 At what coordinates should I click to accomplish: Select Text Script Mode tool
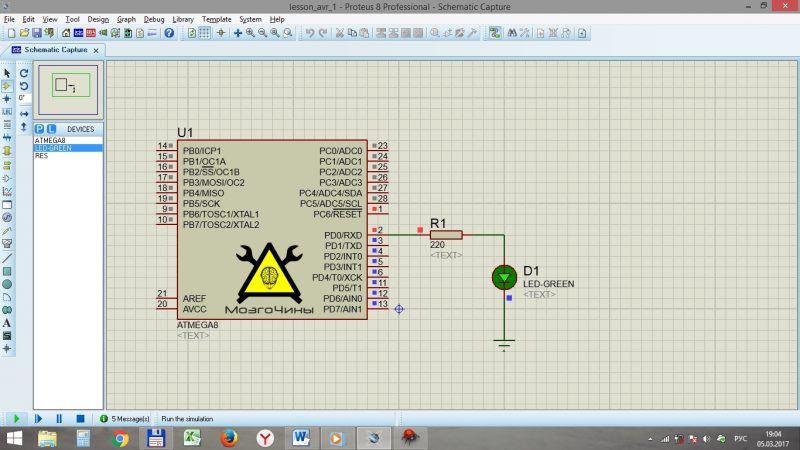tap(7, 124)
